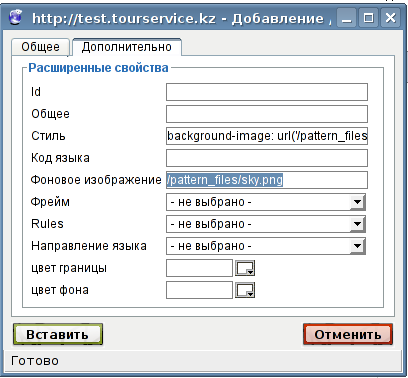This screenshot has width=408, height=378.
Task: Click the Вставить button
Action: (x=58, y=334)
